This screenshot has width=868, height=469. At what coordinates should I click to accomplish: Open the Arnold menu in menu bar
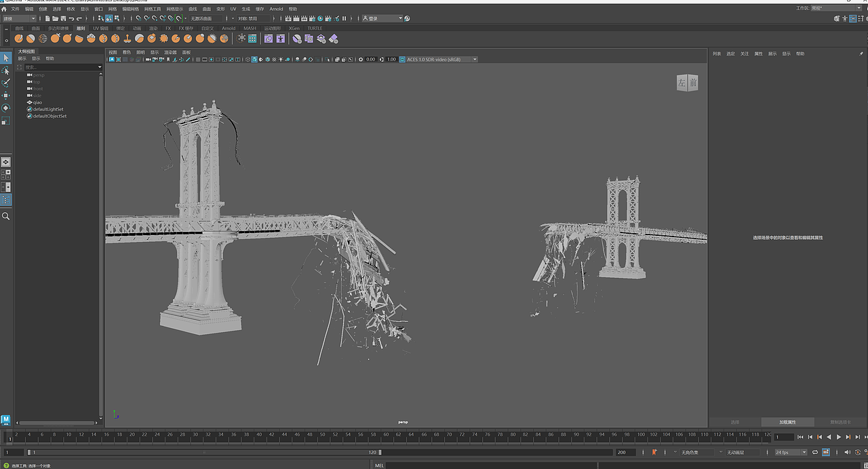(276, 9)
